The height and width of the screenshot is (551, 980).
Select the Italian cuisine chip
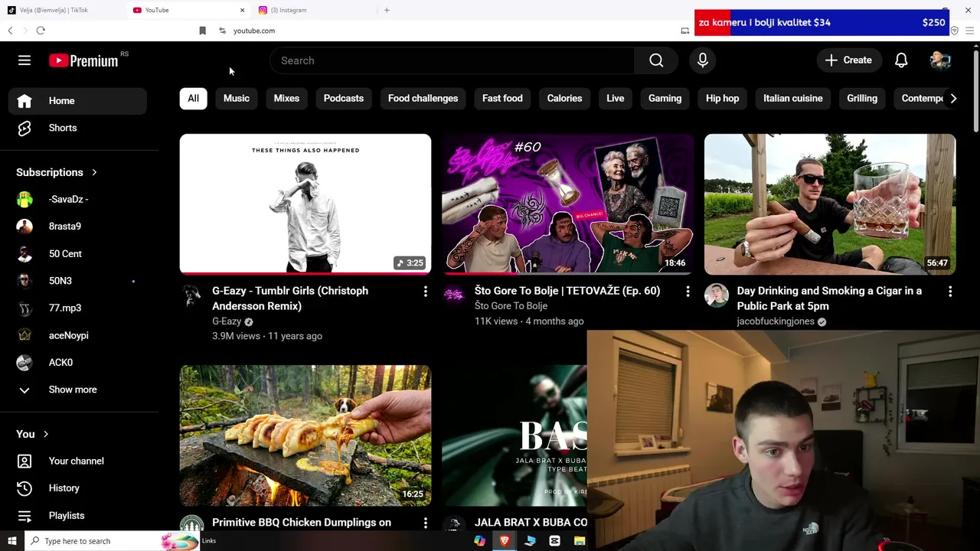(792, 98)
